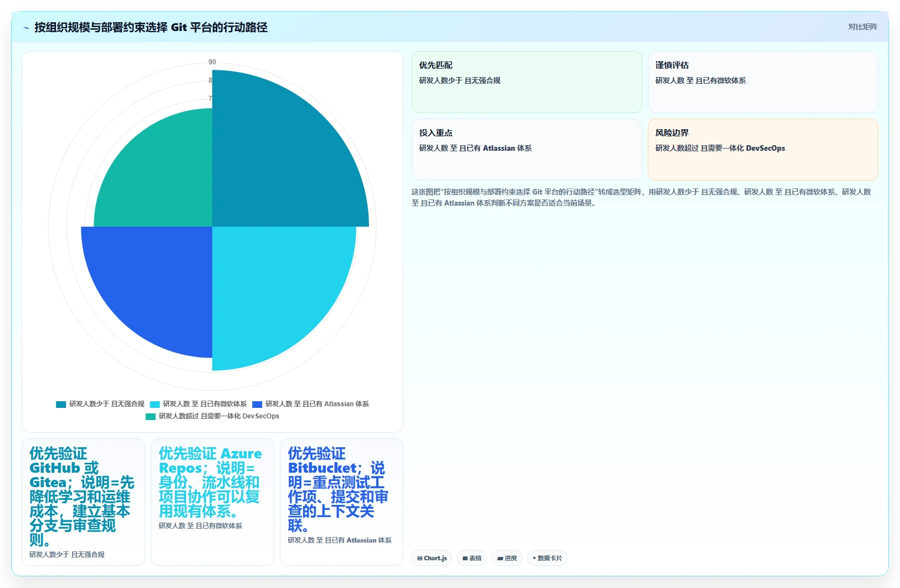Click text 研发人数少于 且无强合规 in 优先匹配 card
Viewport: 900px width, 588px height.
point(459,80)
